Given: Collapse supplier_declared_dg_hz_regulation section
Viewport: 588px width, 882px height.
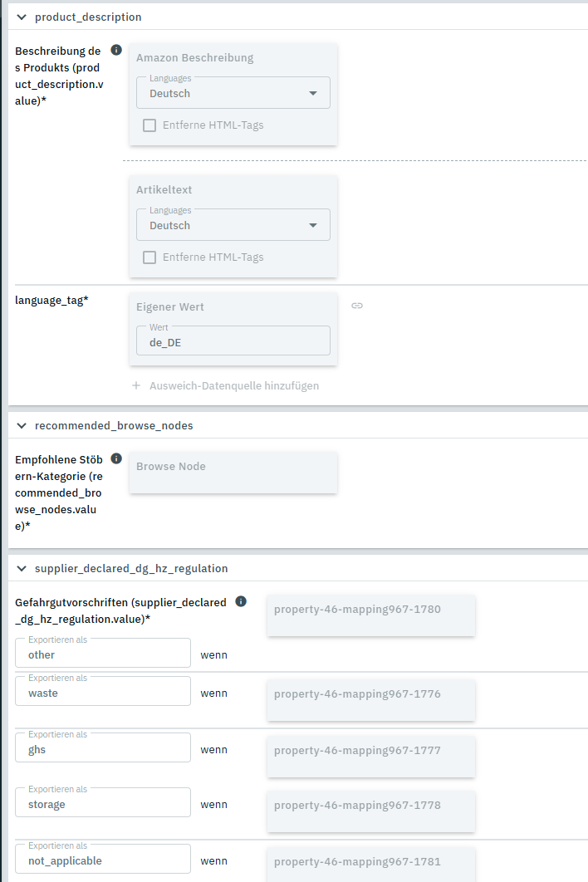Looking at the screenshot, I should click(22, 568).
